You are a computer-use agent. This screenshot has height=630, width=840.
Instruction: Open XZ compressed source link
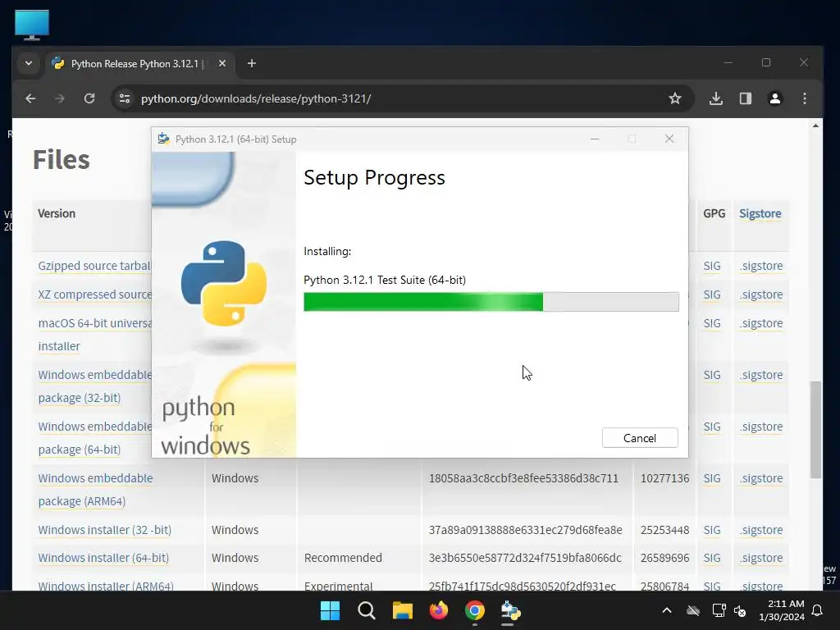click(x=95, y=294)
